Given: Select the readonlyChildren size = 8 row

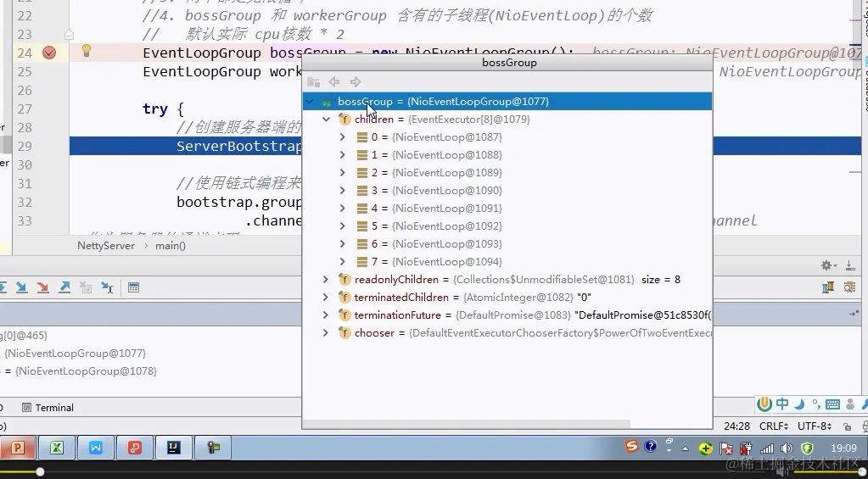Looking at the screenshot, I should coord(507,279).
